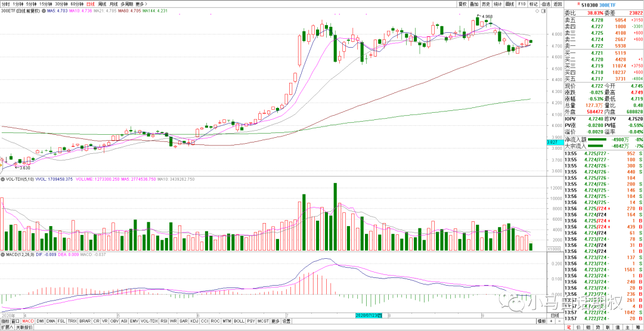644x331 pixels.
Task: Toggle the MACD indicator tab
Action: tap(27, 321)
